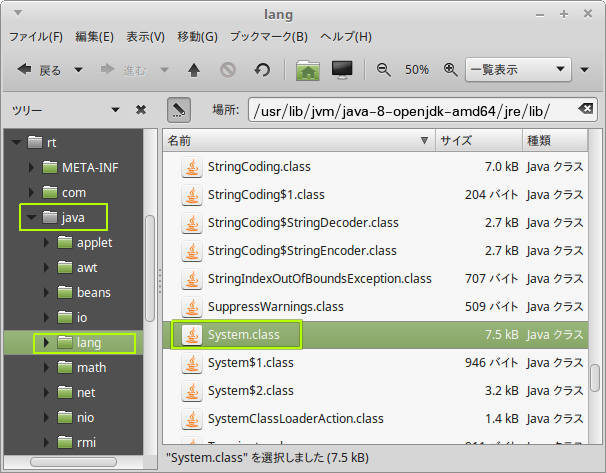Click the zoom out magnifier icon
Screen dimensions: 606x473
pyautogui.click(x=383, y=70)
